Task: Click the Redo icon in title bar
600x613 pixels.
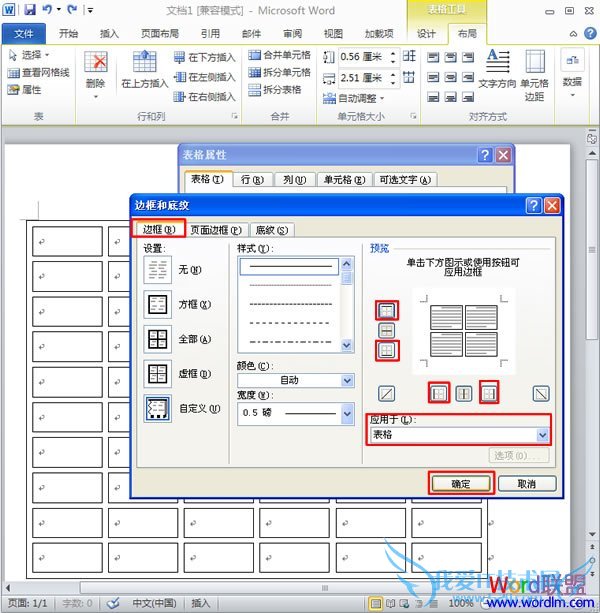Action: 72,9
